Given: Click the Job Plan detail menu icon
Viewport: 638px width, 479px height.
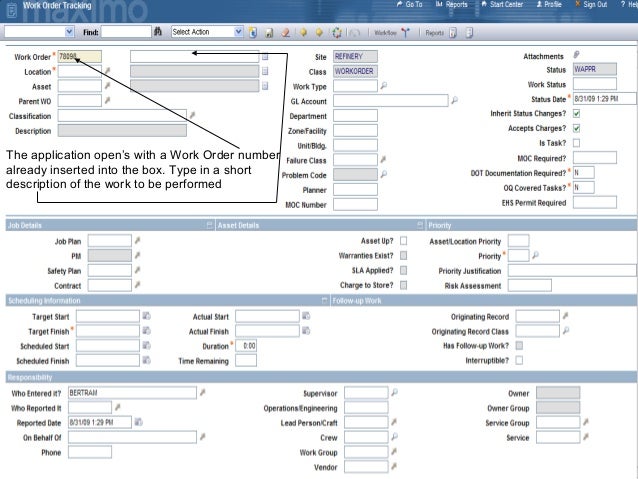Looking at the screenshot, I should tap(138, 241).
